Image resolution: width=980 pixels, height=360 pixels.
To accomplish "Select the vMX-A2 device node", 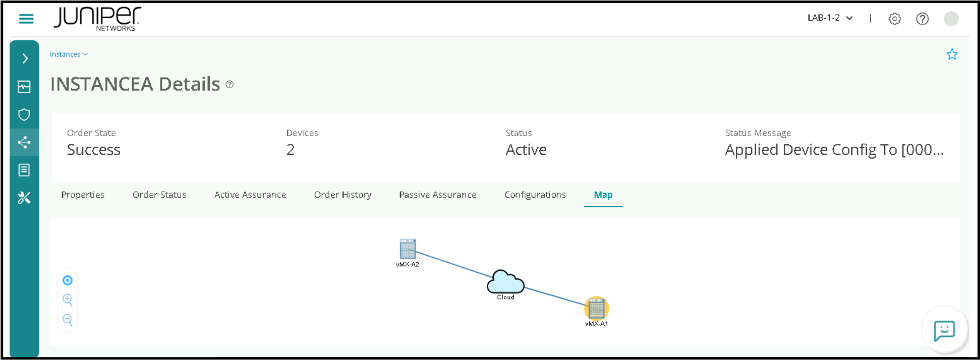I will pos(408,249).
